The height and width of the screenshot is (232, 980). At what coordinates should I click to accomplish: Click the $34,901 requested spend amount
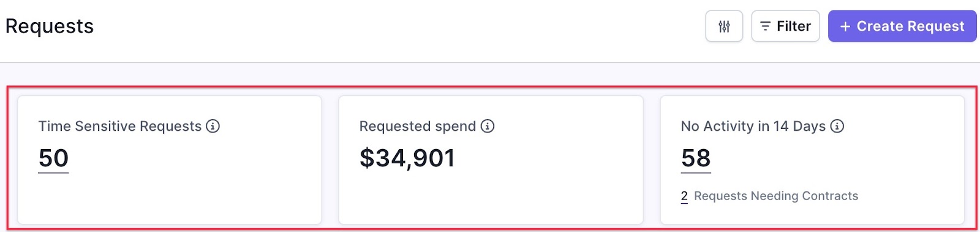pos(407,158)
